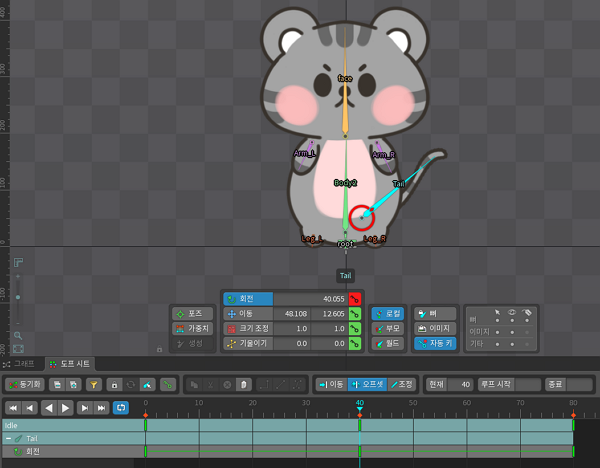Collapse the Tail row in dopesheet
Viewport: 600px width, 468px height.
point(8,439)
